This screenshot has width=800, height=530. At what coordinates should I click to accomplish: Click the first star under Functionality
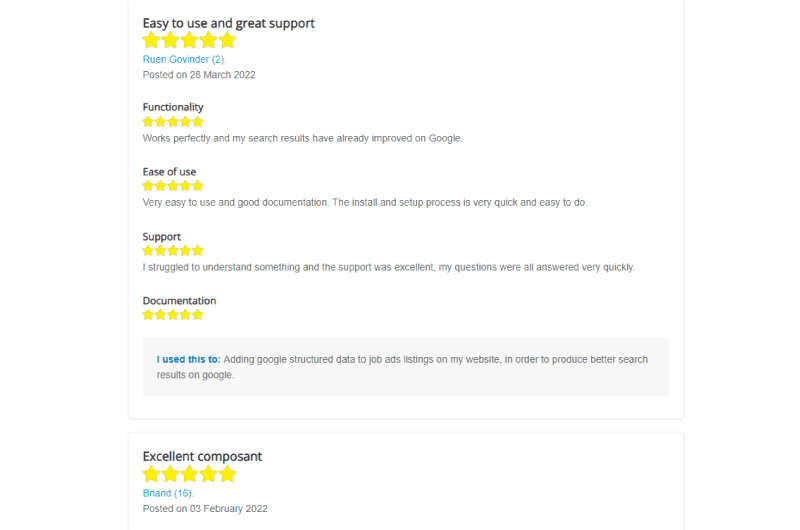click(x=148, y=121)
